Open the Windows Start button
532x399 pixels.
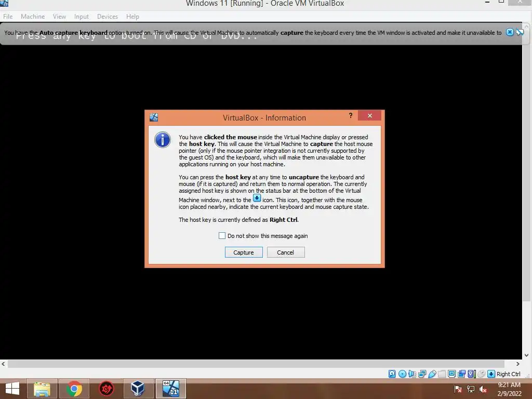click(12, 389)
